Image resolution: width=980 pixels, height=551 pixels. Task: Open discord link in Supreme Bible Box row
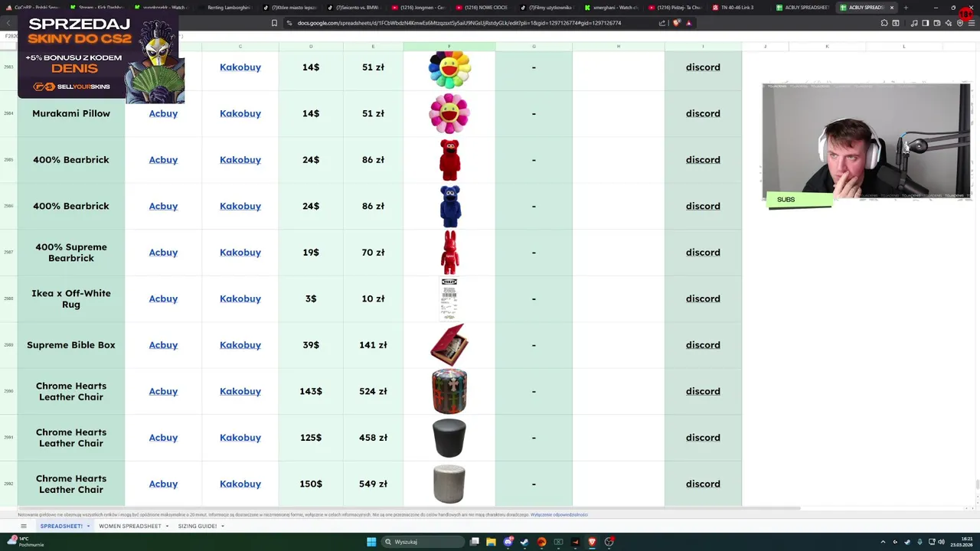click(703, 345)
